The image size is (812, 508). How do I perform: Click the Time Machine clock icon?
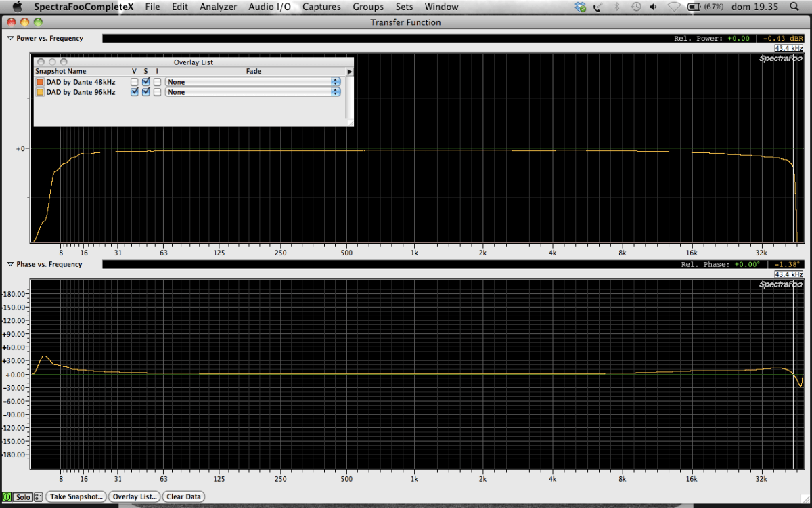click(636, 7)
